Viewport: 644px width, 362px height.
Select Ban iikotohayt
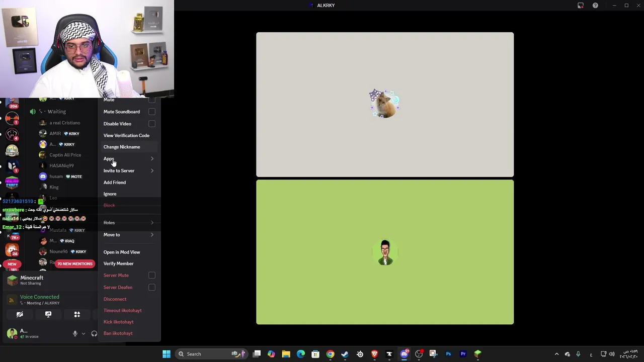[x=129, y=333]
